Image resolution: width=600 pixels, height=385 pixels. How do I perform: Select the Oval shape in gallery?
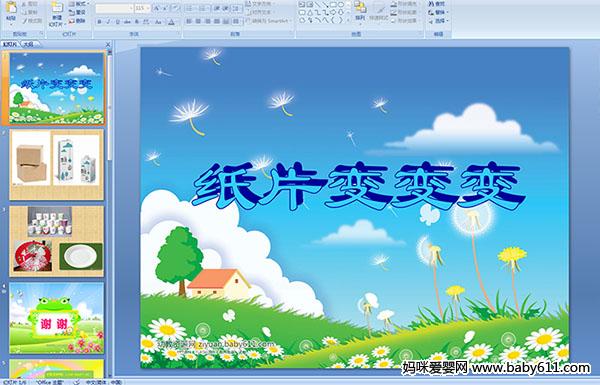pyautogui.click(x=341, y=5)
